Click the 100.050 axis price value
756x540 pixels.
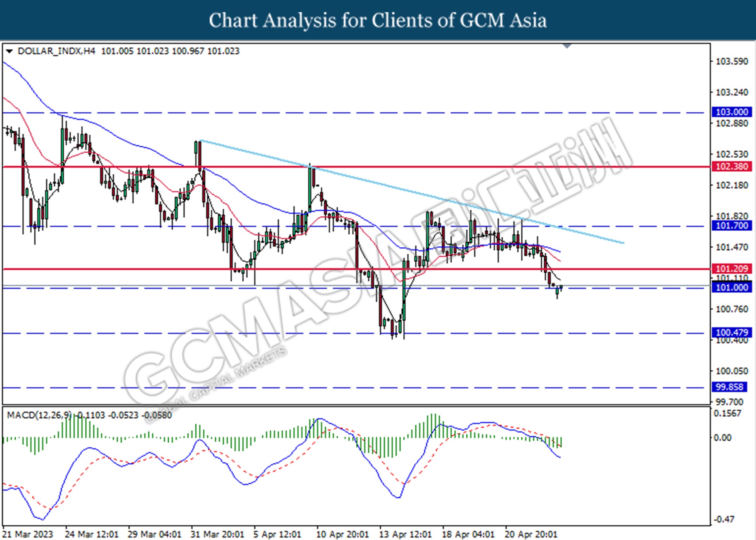tap(732, 371)
